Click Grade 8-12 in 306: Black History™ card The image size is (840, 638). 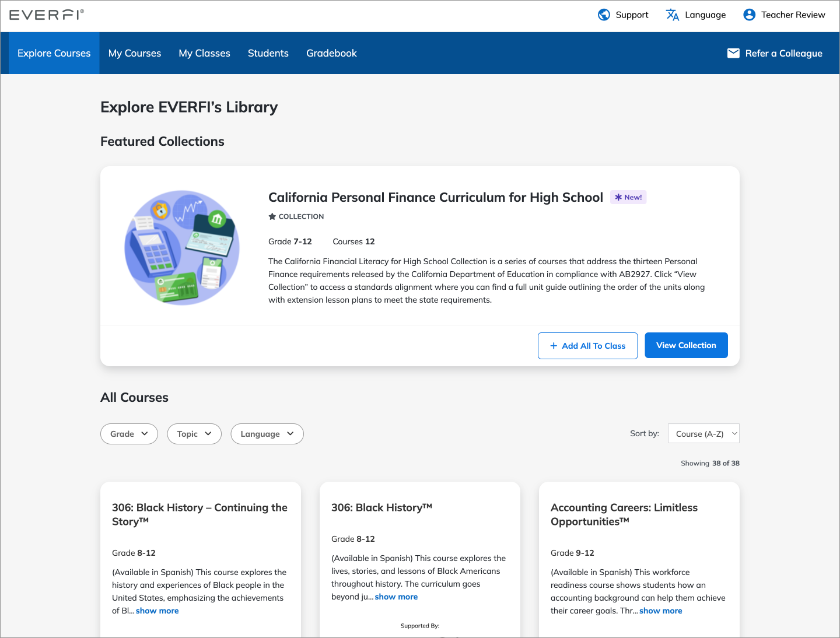(x=353, y=539)
